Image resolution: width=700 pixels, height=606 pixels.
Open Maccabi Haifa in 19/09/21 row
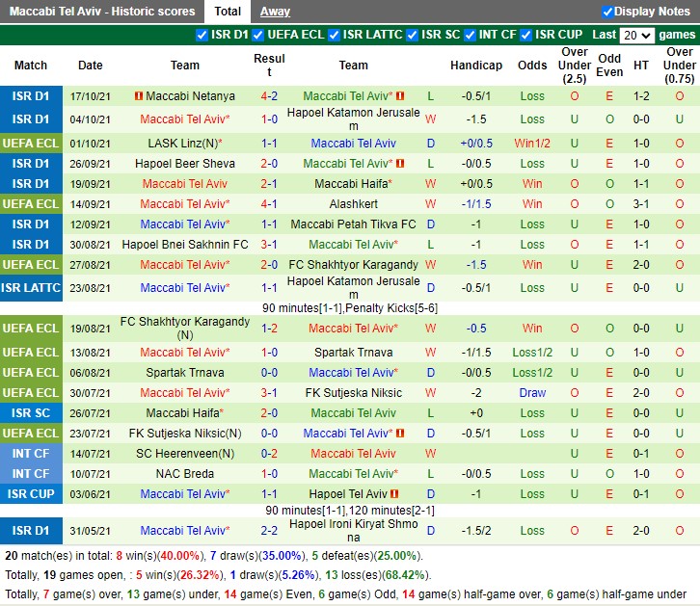click(353, 184)
